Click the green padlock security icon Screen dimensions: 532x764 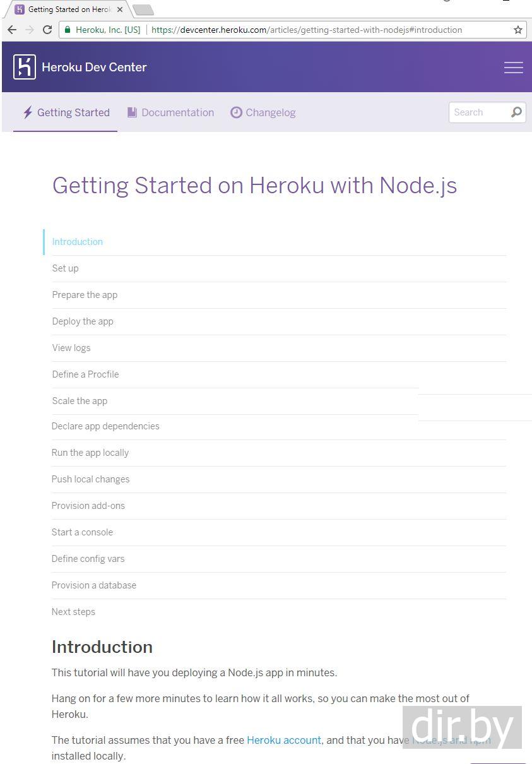(x=68, y=30)
